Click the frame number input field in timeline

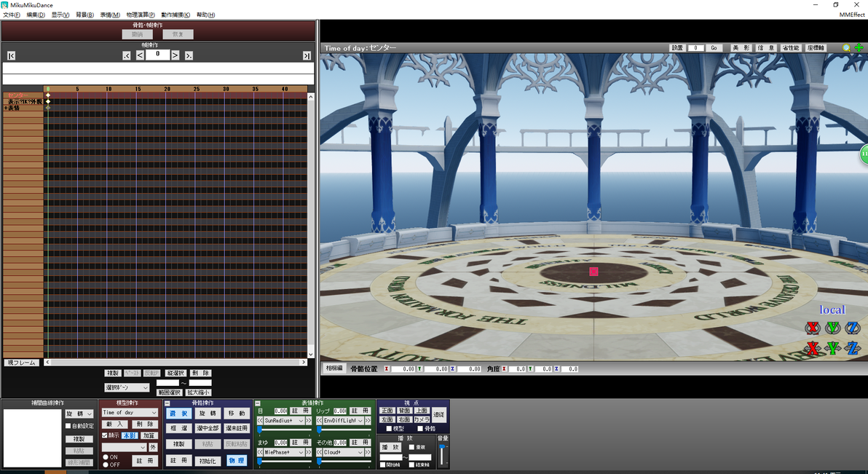pyautogui.click(x=158, y=55)
